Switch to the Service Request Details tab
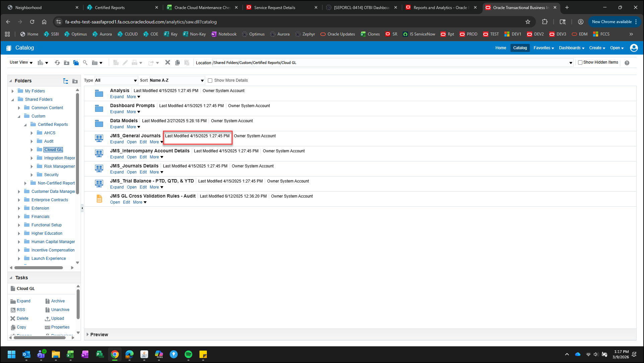This screenshot has width=644, height=363. 274,7
